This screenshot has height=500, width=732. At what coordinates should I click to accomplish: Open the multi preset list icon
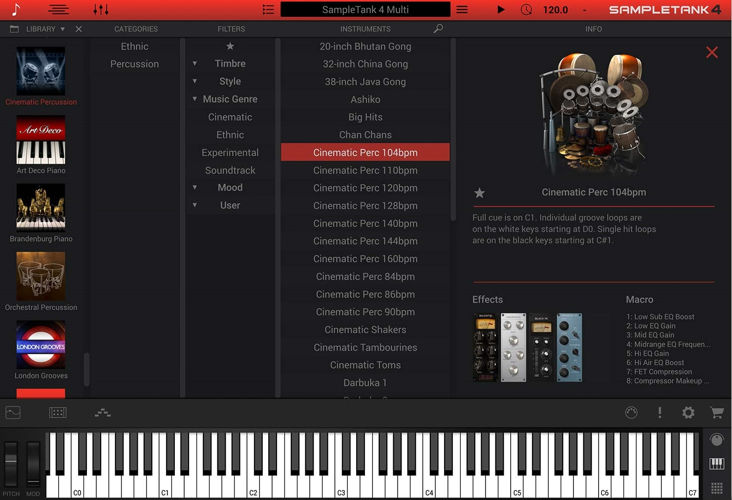tap(268, 10)
